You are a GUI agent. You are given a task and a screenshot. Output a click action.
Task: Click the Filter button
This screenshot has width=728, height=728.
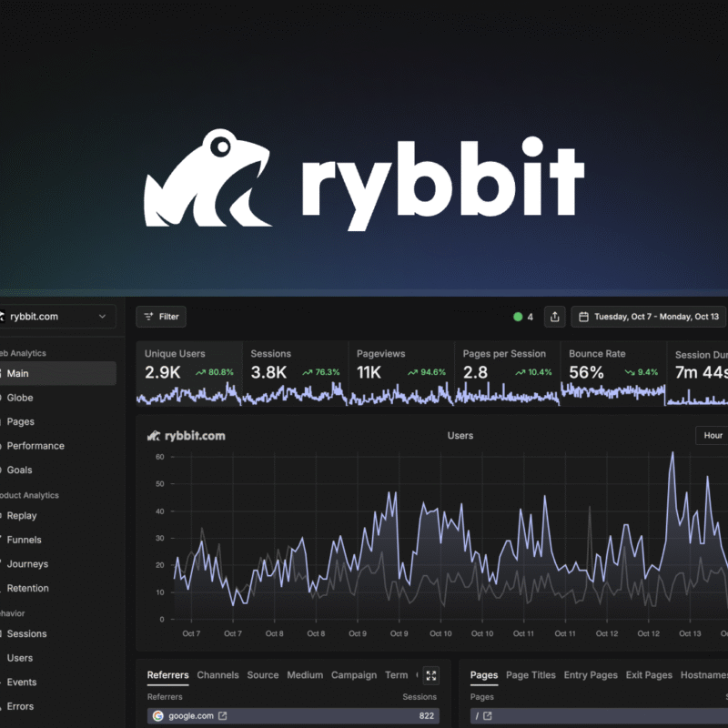coord(161,317)
